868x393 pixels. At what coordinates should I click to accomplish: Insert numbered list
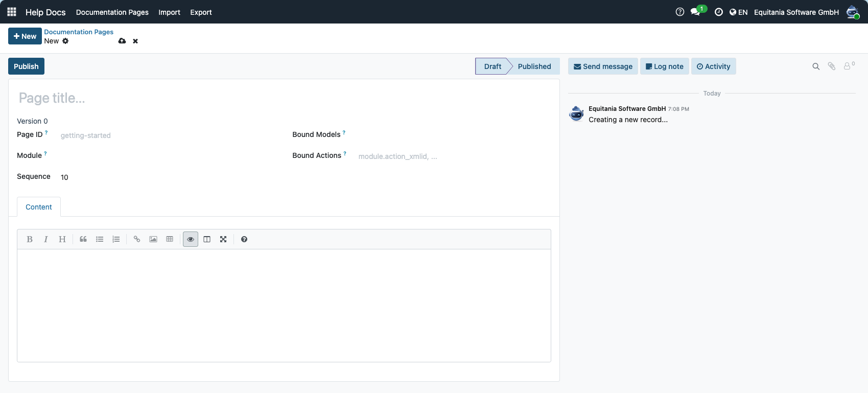[x=116, y=239]
